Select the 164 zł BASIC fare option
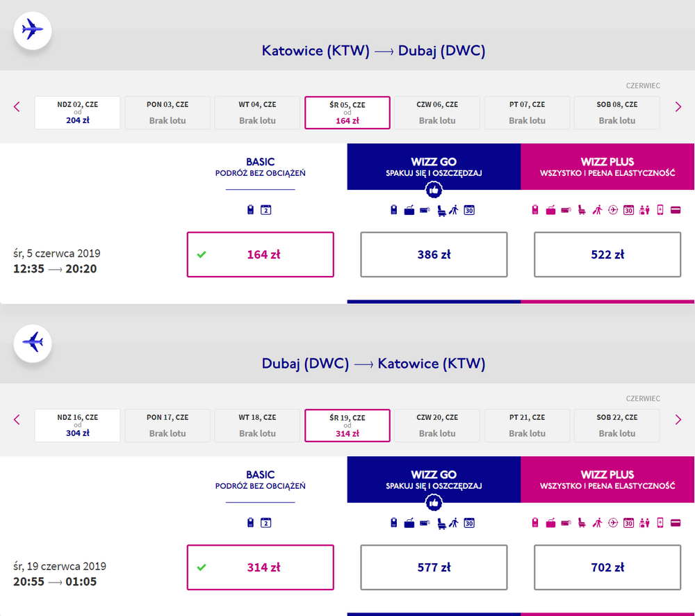Screen dimensions: 695x616 [260, 254]
